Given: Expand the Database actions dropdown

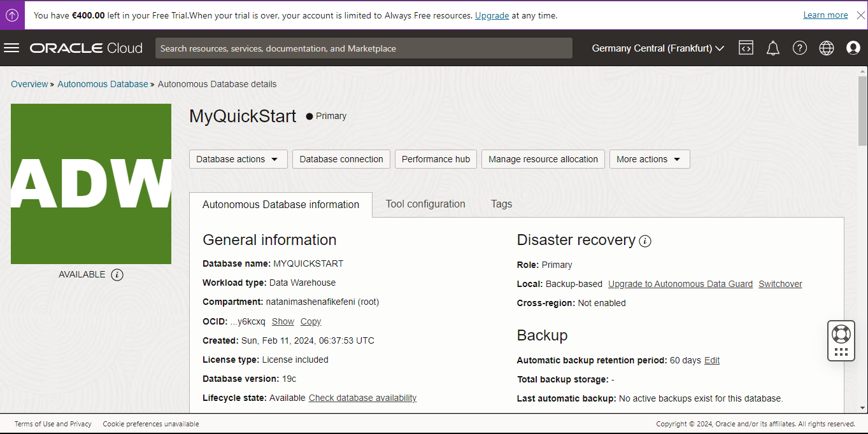Looking at the screenshot, I should pos(238,159).
